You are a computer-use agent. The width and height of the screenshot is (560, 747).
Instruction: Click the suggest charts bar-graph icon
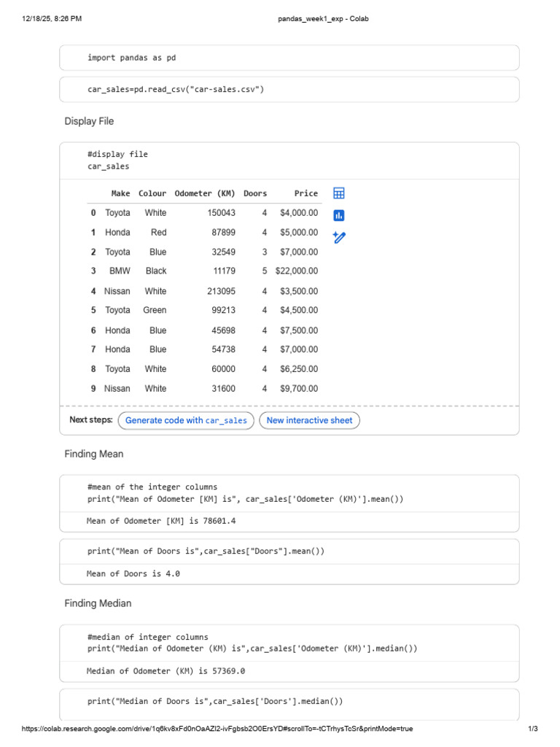pos(338,215)
